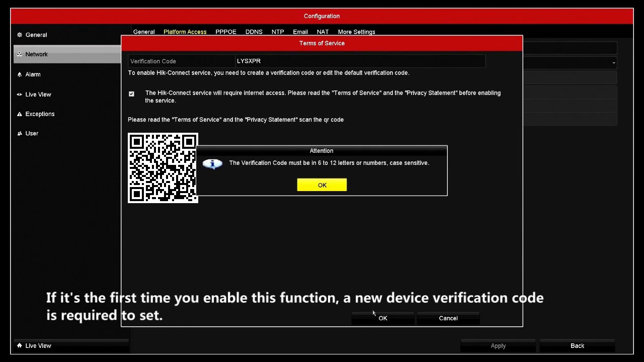Click the Apply button
The image size is (644, 362).
[498, 346]
